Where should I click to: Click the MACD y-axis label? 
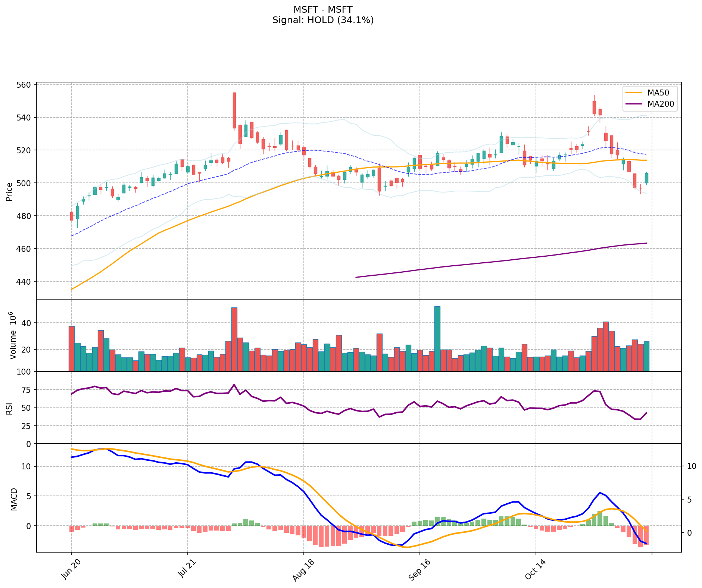pyautogui.click(x=13, y=499)
